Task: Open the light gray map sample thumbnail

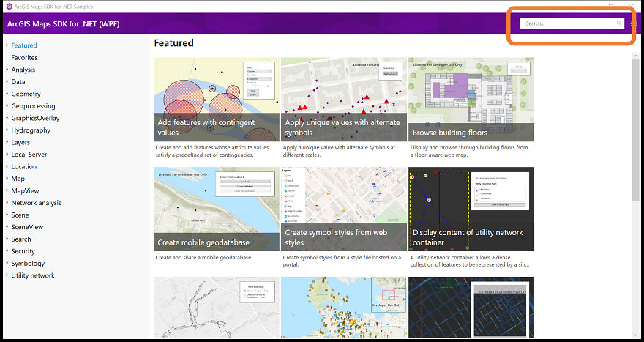Action: [x=217, y=308]
